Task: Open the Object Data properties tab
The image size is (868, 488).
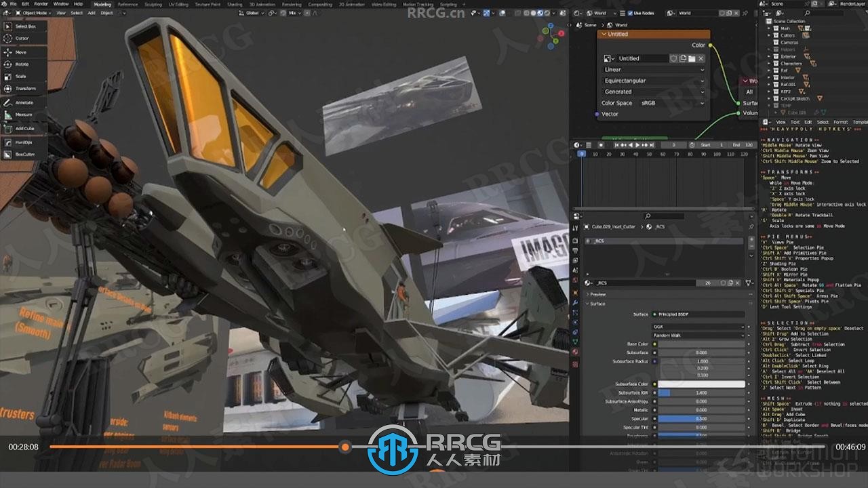Action: click(575, 342)
